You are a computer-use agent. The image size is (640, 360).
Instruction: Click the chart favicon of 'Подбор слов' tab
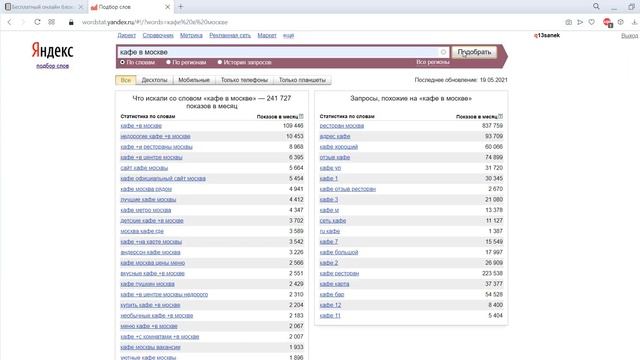click(x=94, y=7)
